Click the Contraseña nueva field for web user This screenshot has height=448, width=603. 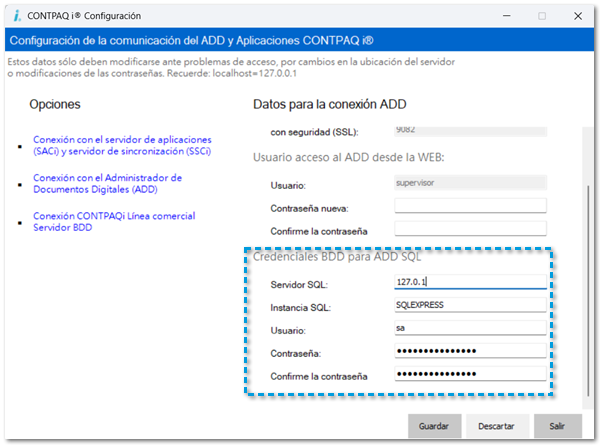(x=470, y=206)
